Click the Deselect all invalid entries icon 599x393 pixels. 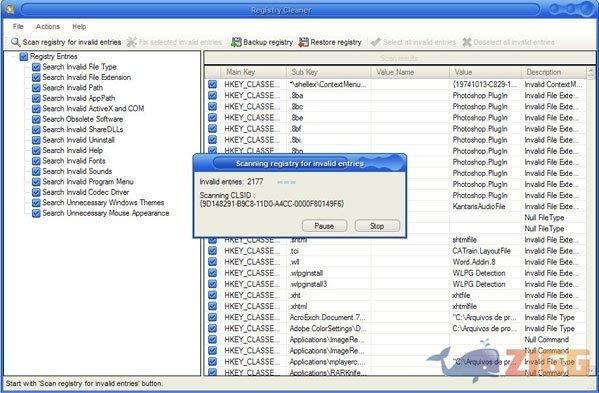point(466,42)
